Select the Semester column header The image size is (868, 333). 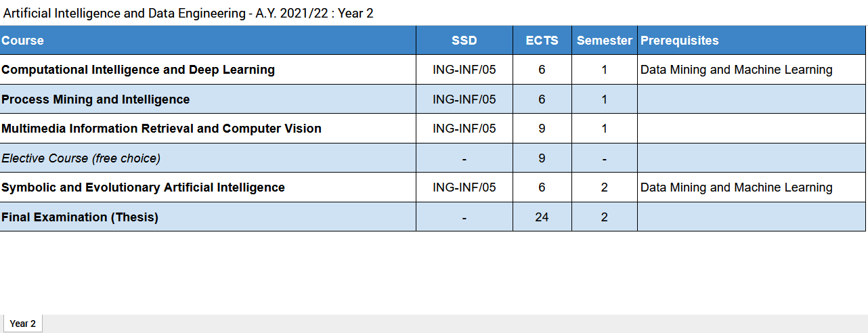604,41
